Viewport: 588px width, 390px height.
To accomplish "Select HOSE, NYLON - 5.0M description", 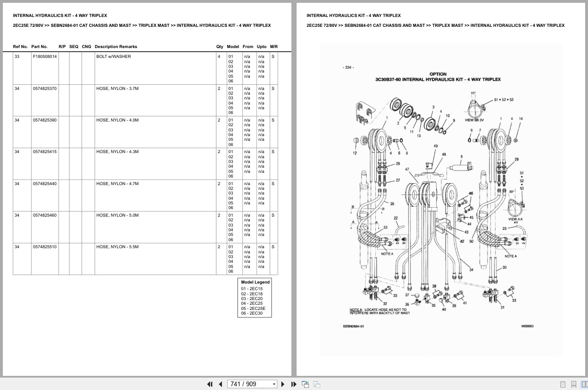I will [x=117, y=215].
